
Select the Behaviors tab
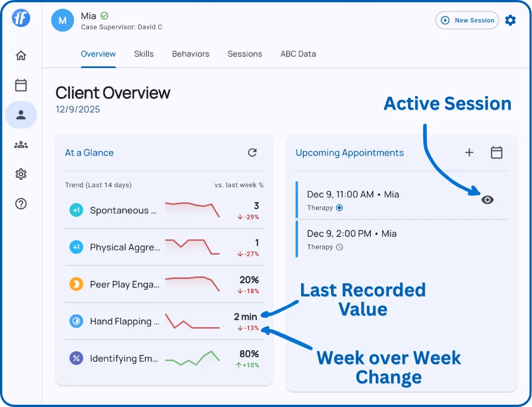[190, 54]
